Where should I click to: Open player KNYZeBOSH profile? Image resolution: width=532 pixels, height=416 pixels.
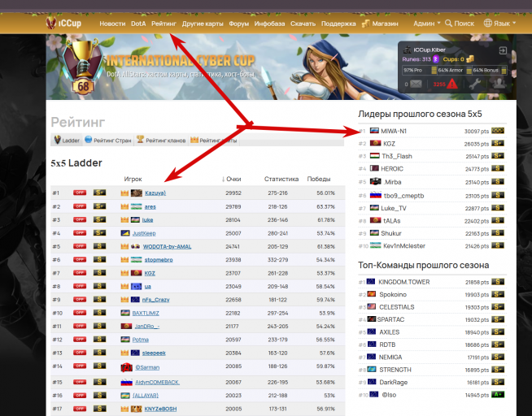click(x=160, y=409)
